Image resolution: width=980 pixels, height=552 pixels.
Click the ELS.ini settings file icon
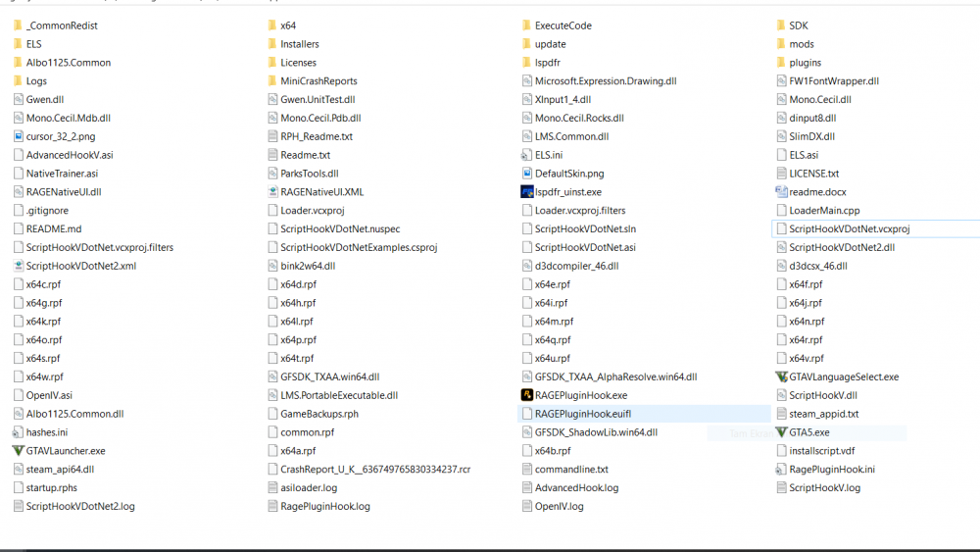[526, 155]
